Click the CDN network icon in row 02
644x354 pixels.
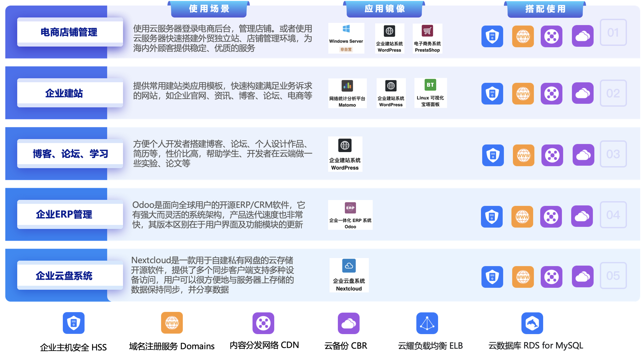click(551, 93)
